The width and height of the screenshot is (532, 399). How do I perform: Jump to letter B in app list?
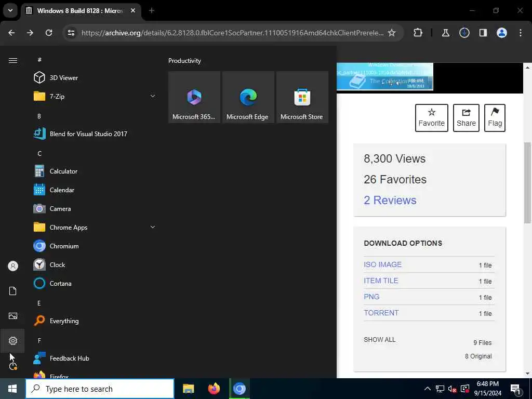coord(39,116)
